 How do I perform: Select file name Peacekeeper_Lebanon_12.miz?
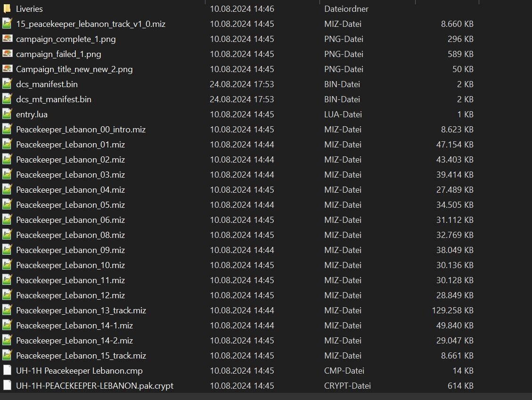[x=70, y=295]
